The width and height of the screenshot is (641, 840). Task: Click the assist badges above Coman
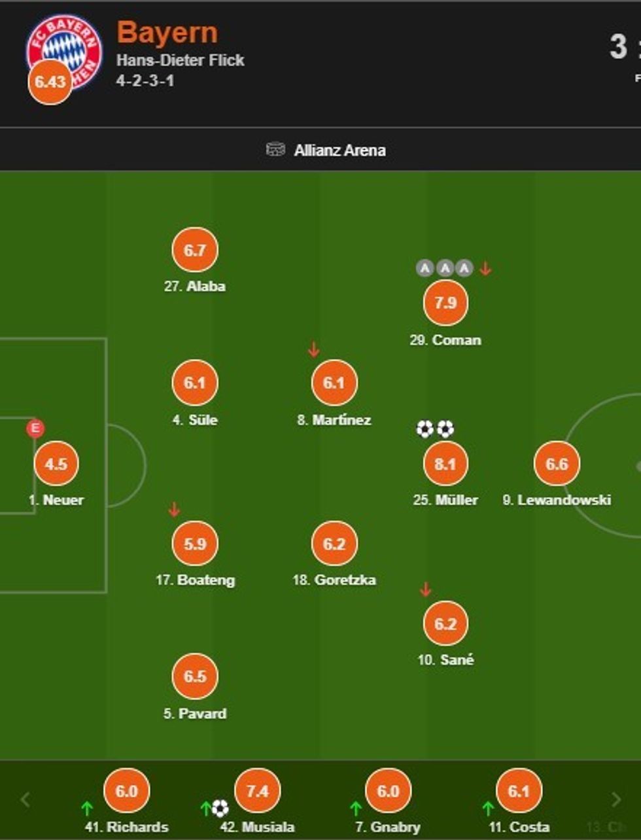point(445,268)
